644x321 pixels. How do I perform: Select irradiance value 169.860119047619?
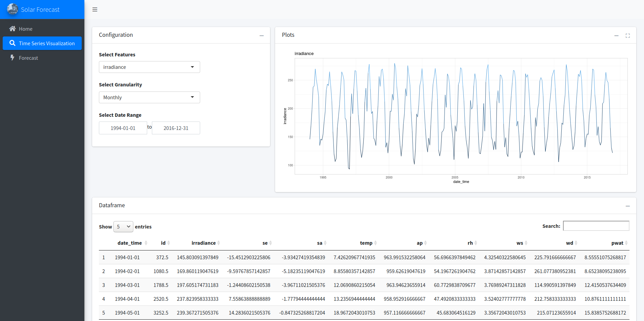click(197, 271)
